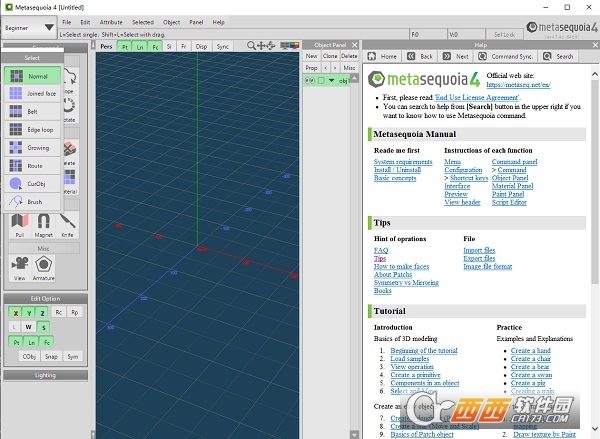The image size is (600, 439).
Task: Pick the Belt selection icon
Action: click(x=16, y=111)
